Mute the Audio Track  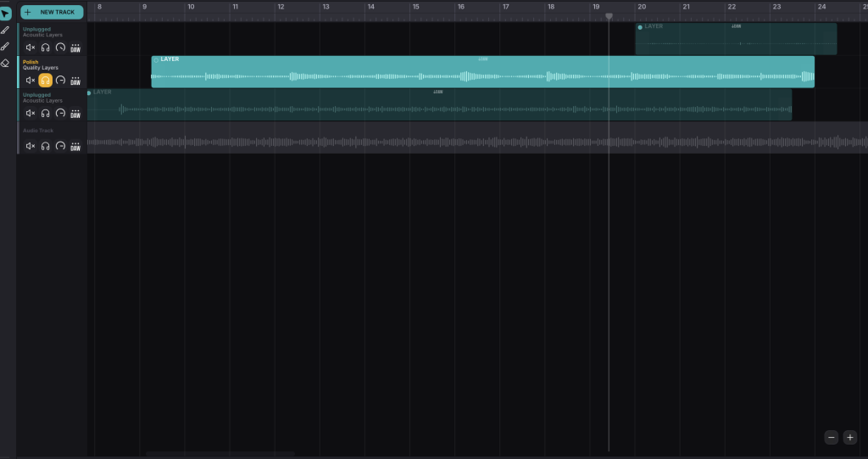click(x=31, y=147)
